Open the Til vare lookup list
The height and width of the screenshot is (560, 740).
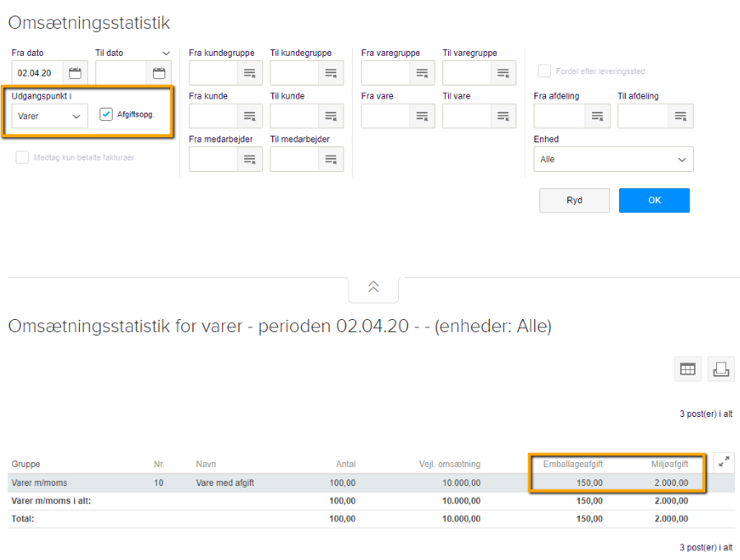pyautogui.click(x=503, y=116)
